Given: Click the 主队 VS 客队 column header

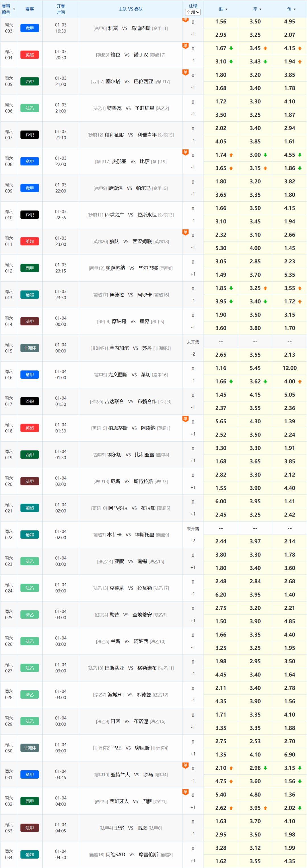Looking at the screenshot, I should pyautogui.click(x=130, y=9).
